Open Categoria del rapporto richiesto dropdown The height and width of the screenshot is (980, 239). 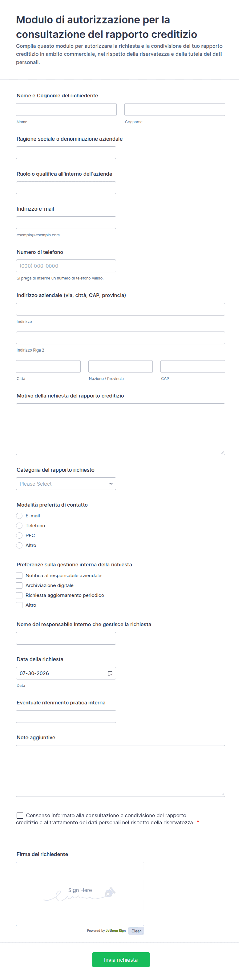point(66,484)
